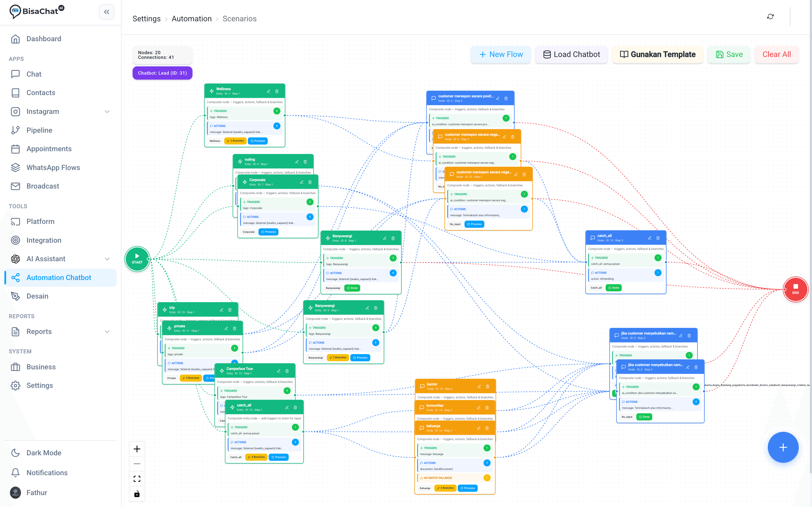Viewport: 812px width, 507px height.
Task: Click New Flow button
Action: click(x=500, y=54)
